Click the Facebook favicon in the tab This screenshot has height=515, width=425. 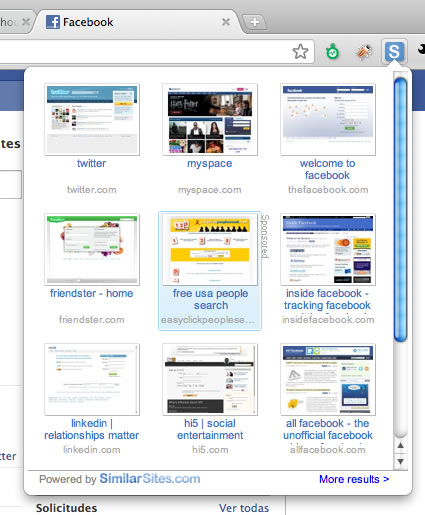[53, 22]
